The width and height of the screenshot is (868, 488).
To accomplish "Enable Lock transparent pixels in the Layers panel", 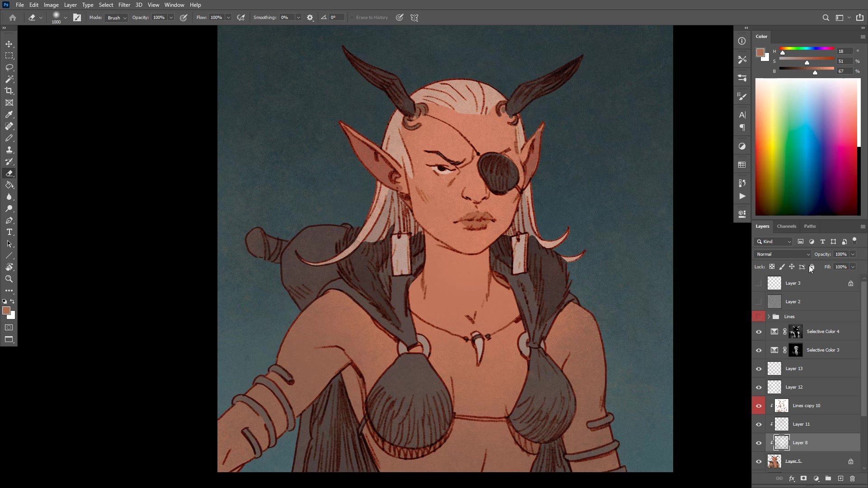I will coord(772,267).
